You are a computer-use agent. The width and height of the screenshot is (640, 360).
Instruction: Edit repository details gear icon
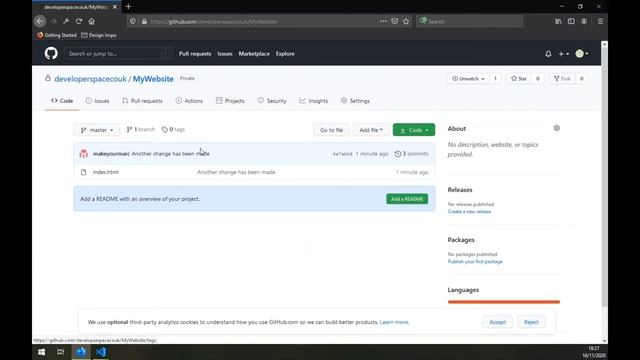[557, 128]
